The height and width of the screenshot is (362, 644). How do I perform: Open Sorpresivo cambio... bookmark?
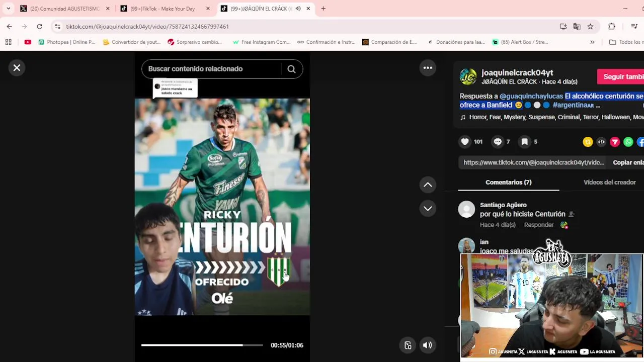pos(195,42)
